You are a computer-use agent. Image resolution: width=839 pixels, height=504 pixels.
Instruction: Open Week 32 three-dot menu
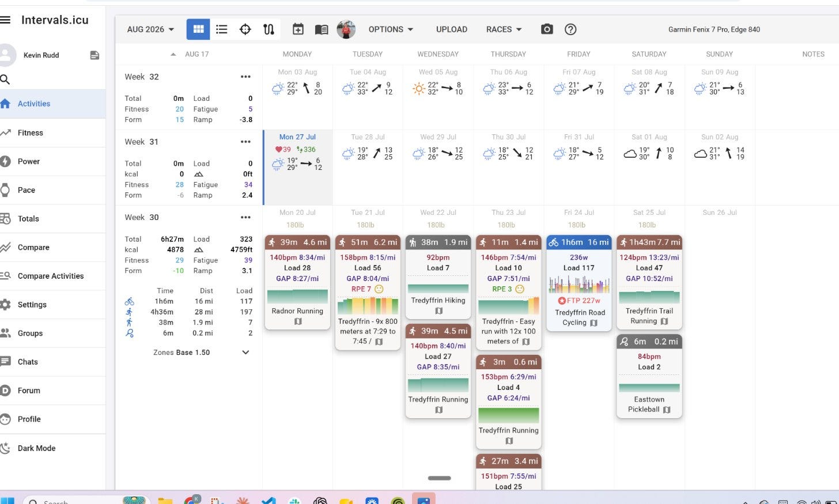point(245,77)
